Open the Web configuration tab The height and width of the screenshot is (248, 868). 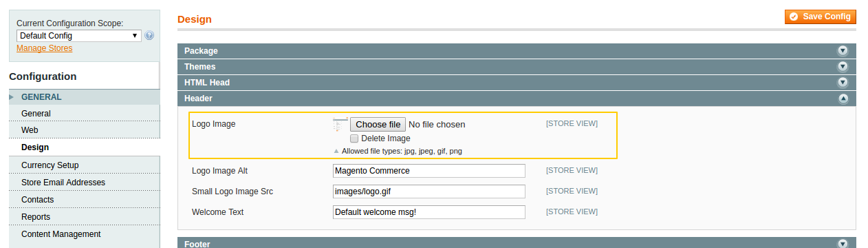pos(84,130)
